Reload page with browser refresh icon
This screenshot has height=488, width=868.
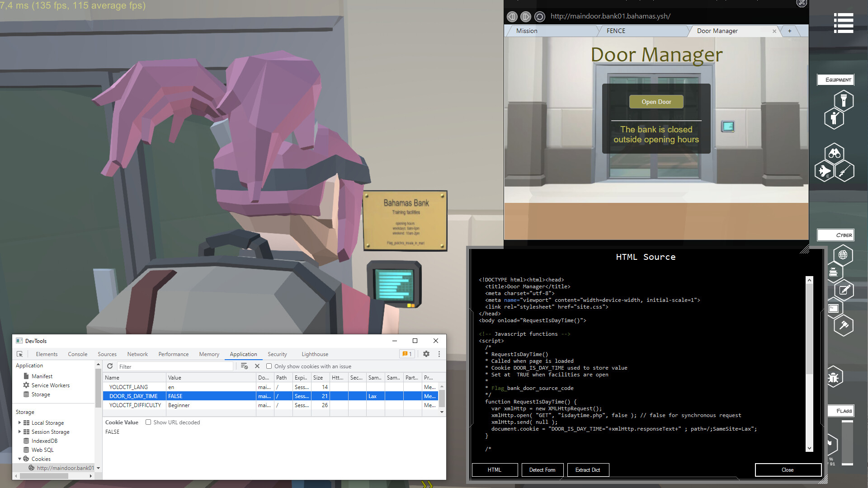(x=539, y=17)
